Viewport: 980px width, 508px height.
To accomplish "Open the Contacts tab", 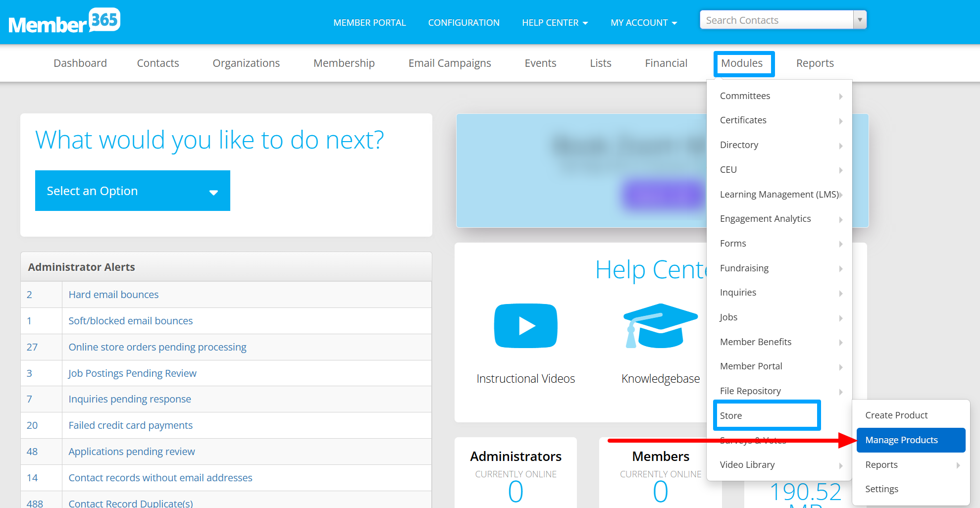I will point(158,63).
